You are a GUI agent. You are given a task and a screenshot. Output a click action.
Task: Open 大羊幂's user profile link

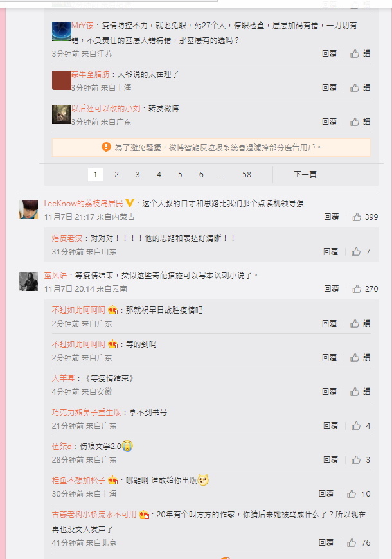coord(63,378)
